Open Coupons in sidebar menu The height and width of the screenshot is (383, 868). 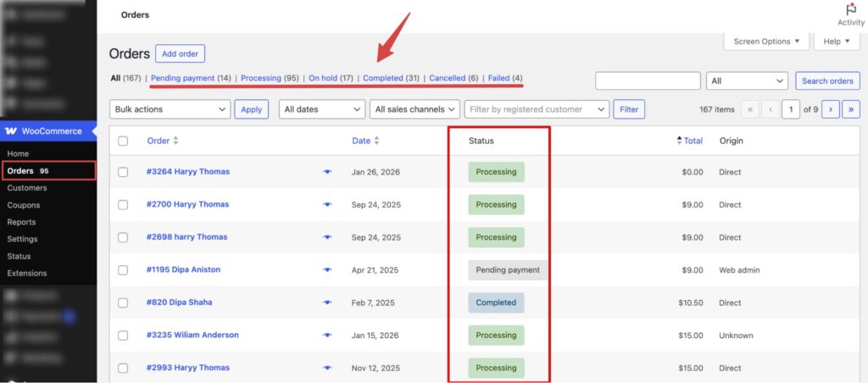click(x=24, y=205)
